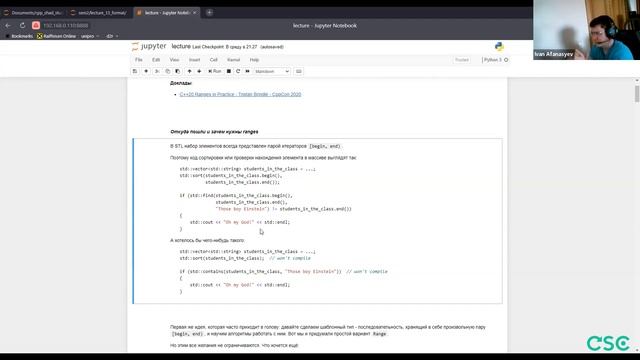The height and width of the screenshot is (360, 640).
Task: Paste cells below in toolbar
Action: pos(178,71)
